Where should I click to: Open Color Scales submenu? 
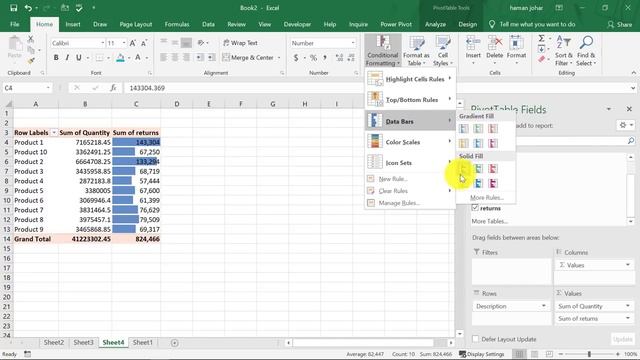click(x=410, y=142)
